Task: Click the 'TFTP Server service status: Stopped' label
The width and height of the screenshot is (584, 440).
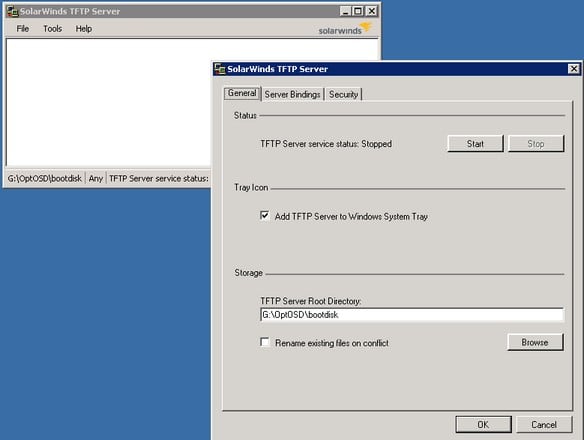Action: [x=326, y=144]
